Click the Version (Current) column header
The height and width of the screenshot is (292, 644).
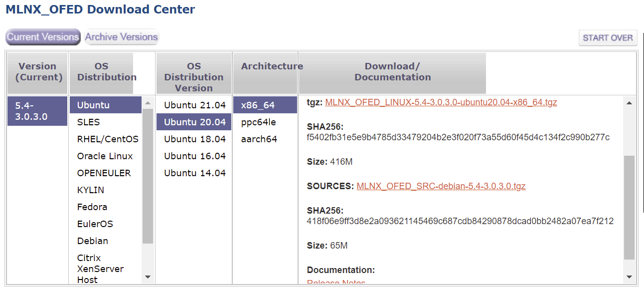click(37, 73)
